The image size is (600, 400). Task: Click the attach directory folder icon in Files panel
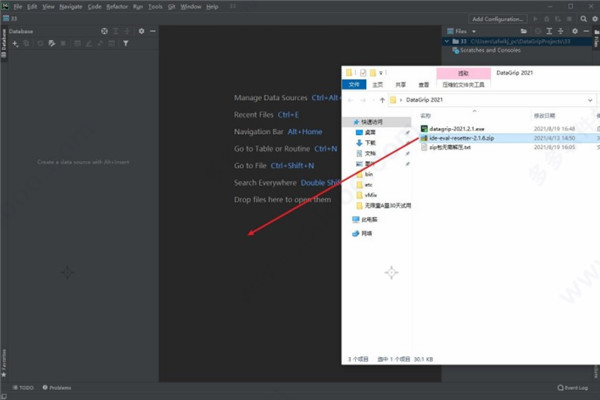(523, 31)
